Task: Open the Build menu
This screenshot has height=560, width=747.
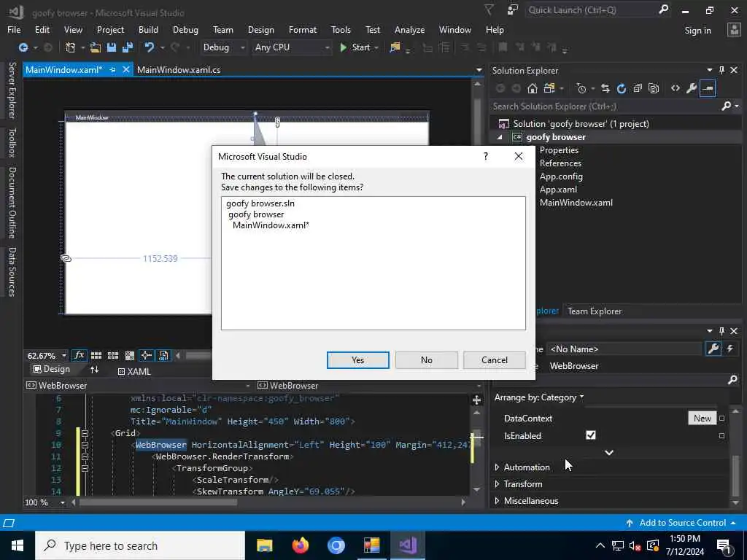Action: pyautogui.click(x=148, y=29)
